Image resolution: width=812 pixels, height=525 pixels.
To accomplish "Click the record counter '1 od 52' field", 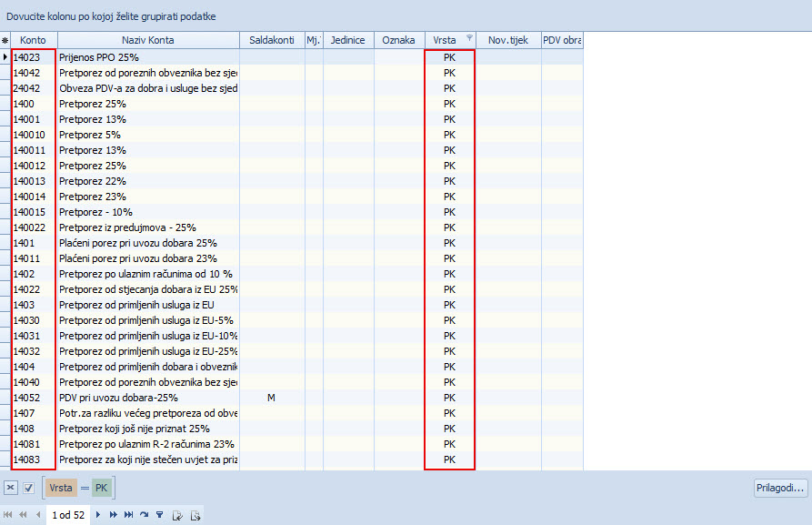I will point(68,515).
